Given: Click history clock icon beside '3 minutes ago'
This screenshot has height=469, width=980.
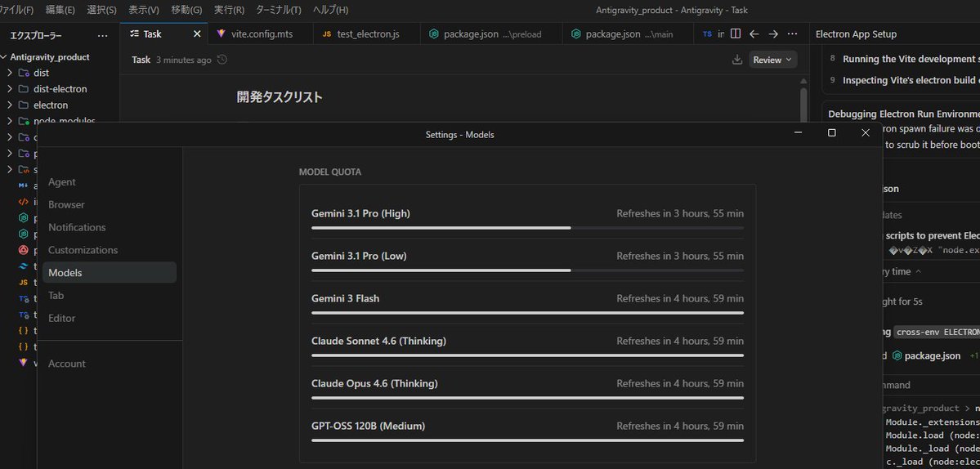Looking at the screenshot, I should tap(222, 60).
